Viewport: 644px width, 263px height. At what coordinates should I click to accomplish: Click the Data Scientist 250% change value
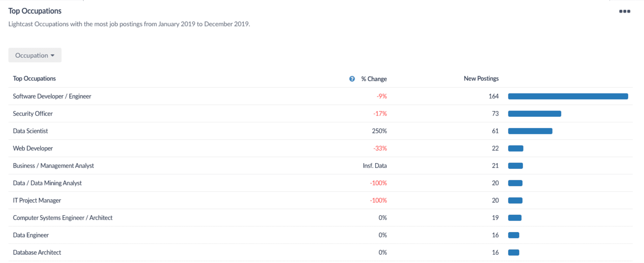pyautogui.click(x=379, y=131)
